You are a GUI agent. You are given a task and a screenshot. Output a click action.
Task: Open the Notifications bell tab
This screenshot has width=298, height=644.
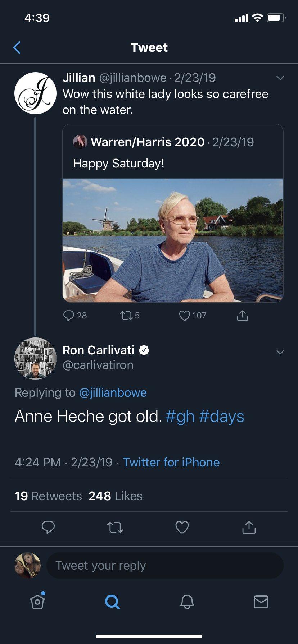187,602
